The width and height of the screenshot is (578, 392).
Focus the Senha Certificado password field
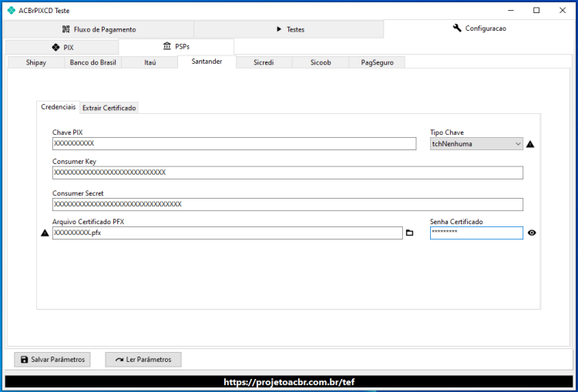click(x=476, y=233)
